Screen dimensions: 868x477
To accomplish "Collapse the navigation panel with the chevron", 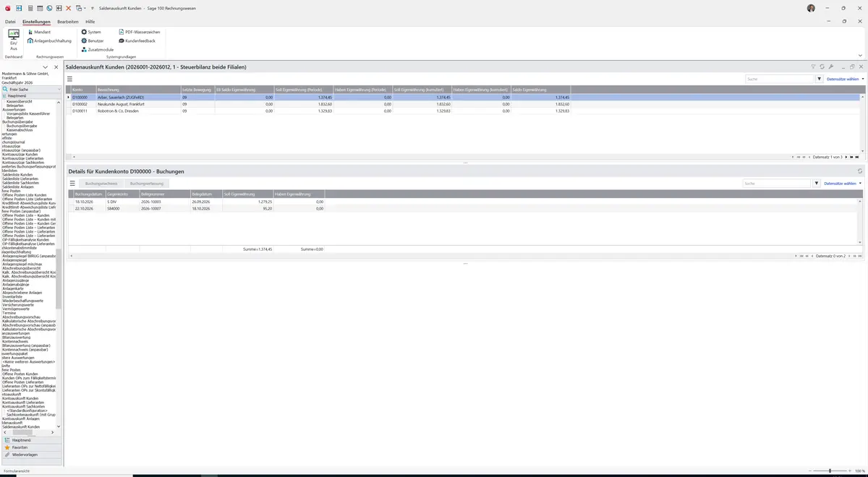I will pyautogui.click(x=46, y=67).
